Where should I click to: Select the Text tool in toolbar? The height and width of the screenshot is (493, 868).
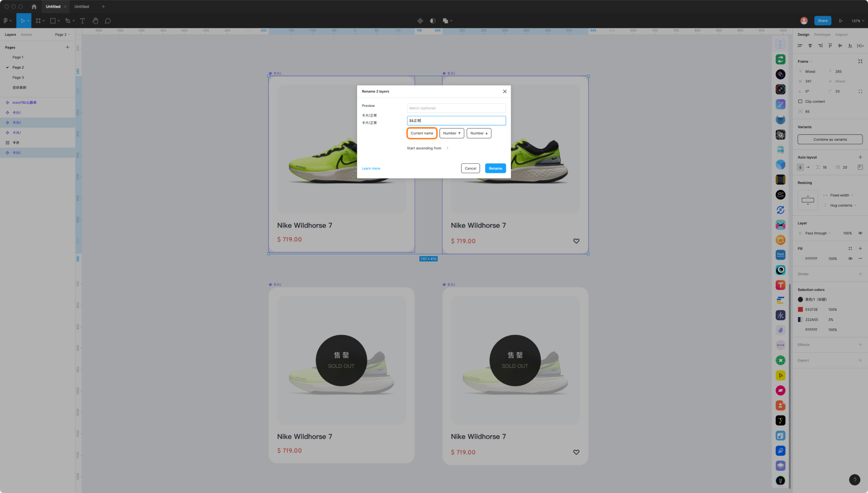[82, 21]
